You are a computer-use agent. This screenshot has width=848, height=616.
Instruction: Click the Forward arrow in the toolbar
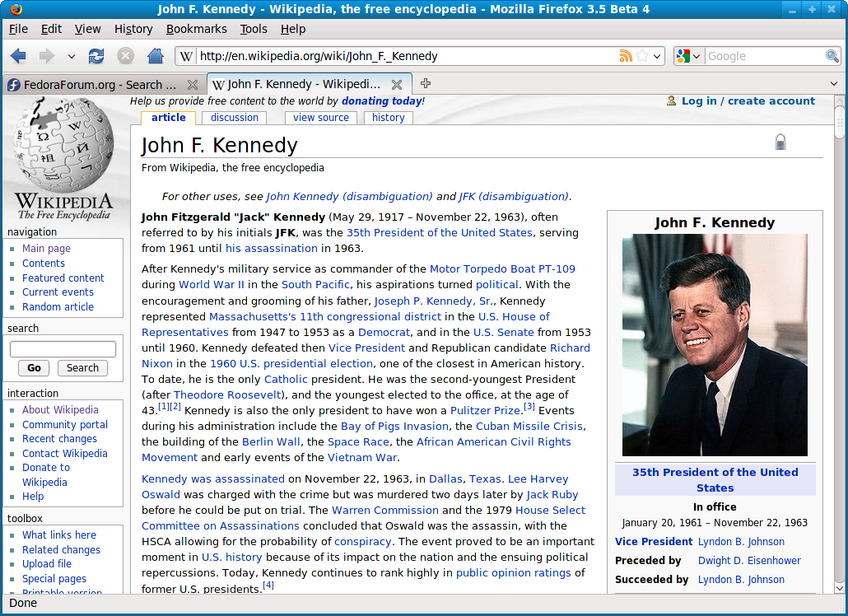(x=46, y=56)
